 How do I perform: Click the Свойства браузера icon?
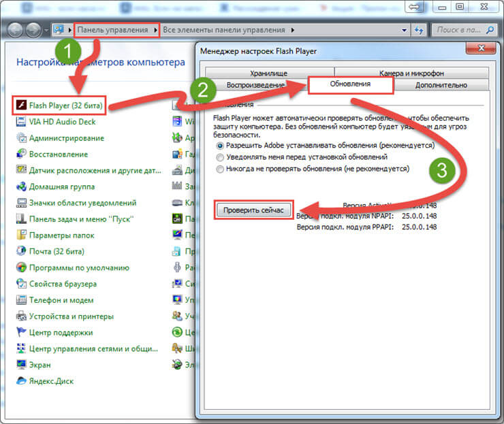pyautogui.click(x=22, y=284)
